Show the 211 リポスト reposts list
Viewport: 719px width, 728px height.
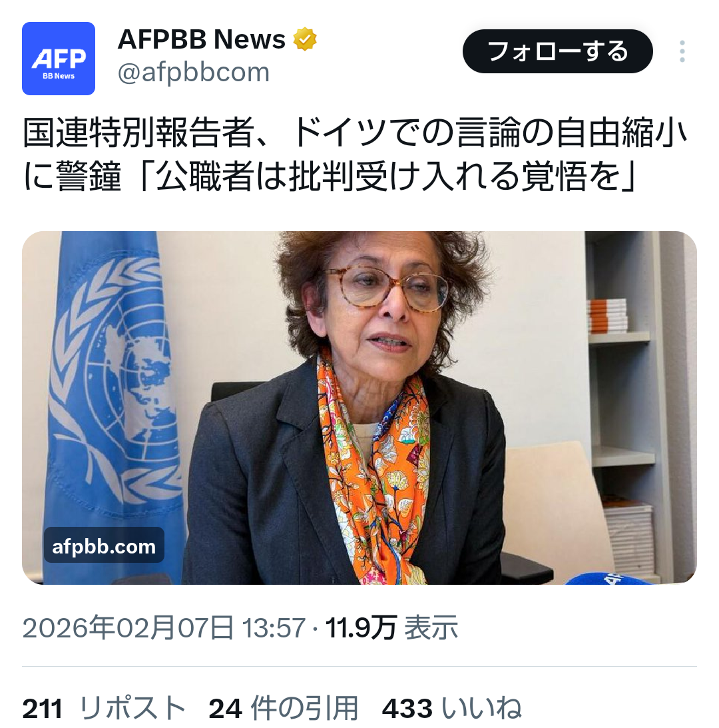pyautogui.click(x=104, y=709)
